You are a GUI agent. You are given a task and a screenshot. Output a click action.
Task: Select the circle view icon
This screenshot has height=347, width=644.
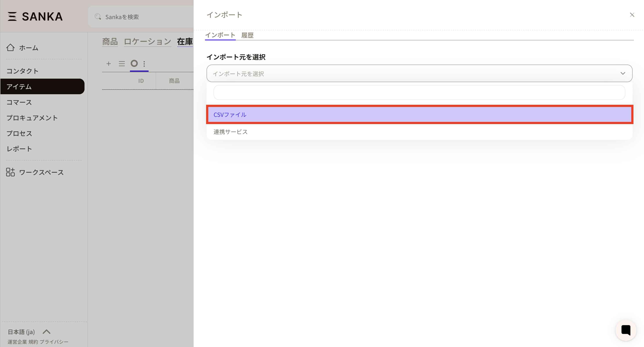pyautogui.click(x=134, y=63)
